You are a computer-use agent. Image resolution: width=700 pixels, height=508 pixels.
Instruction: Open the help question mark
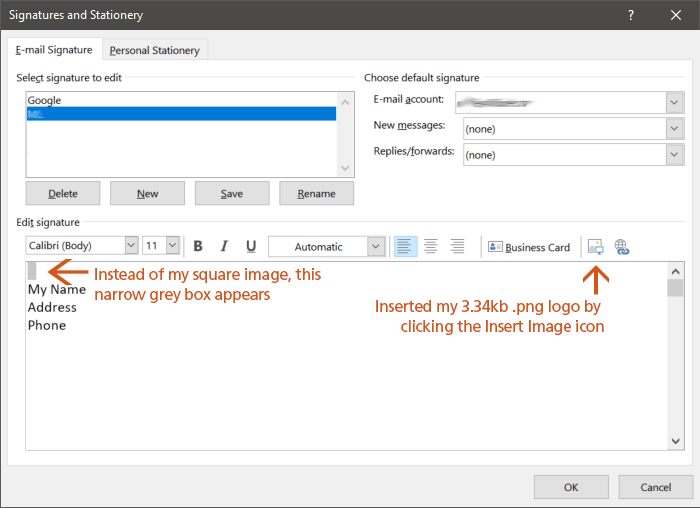[631, 15]
